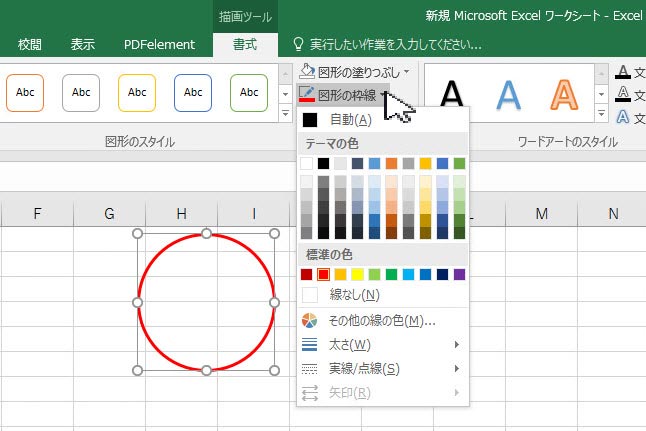Image resolution: width=646 pixels, height=431 pixels.
Task: Apply the blue WordArt A style
Action: tap(510, 94)
